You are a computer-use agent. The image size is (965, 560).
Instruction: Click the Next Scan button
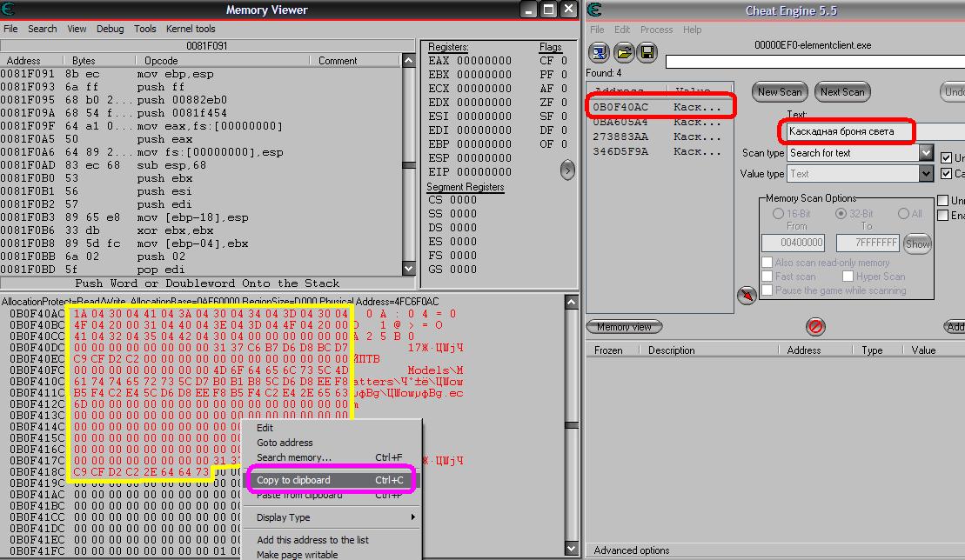pyautogui.click(x=842, y=91)
